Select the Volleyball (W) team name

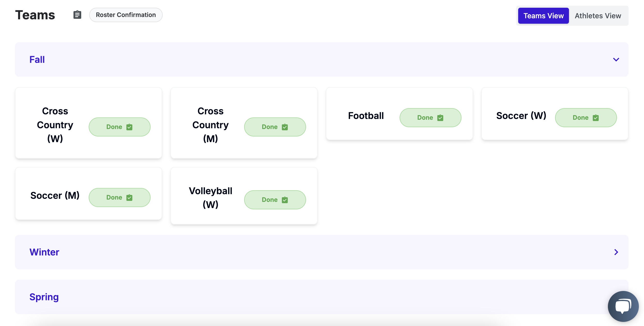click(x=210, y=198)
